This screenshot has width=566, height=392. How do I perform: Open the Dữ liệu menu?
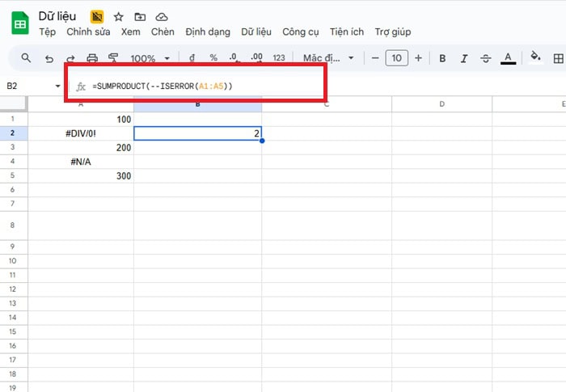(257, 32)
